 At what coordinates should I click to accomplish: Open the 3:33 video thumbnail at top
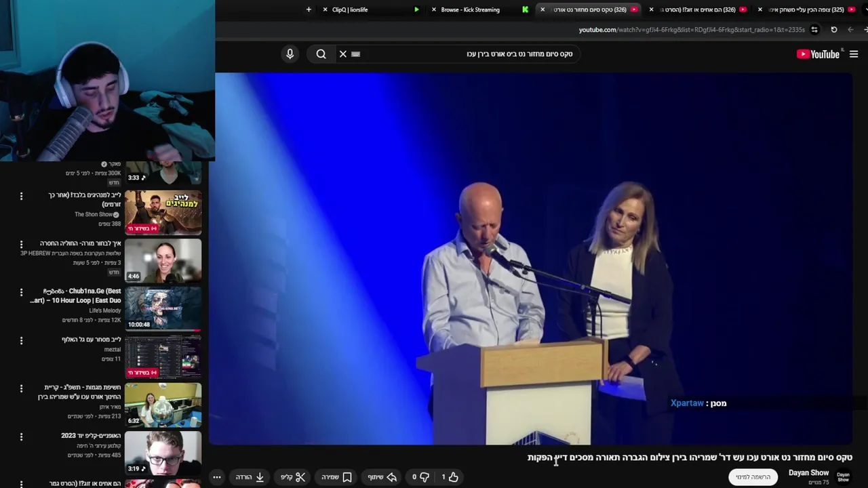tap(163, 173)
